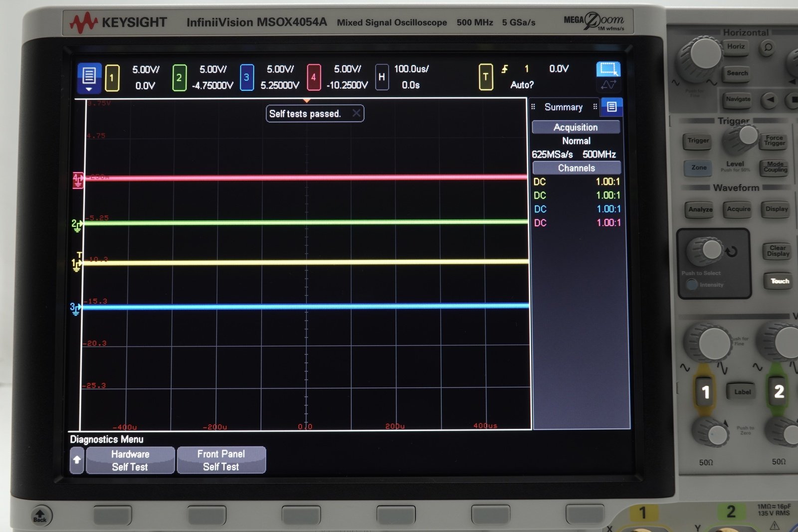The height and width of the screenshot is (532, 798).
Task: Push the Mode Coupling key
Action: (775, 168)
